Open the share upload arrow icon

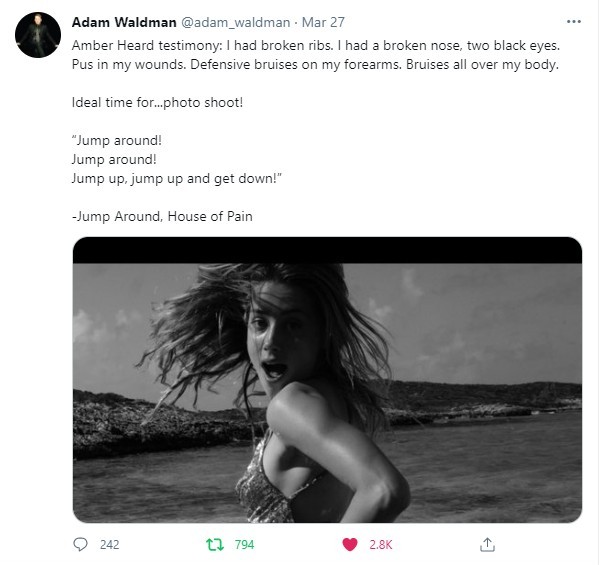(x=487, y=544)
